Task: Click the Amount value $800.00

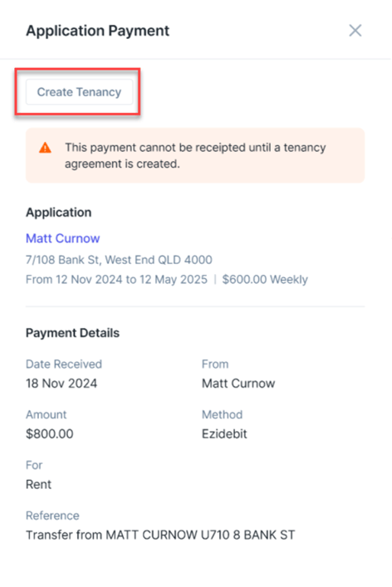Action: (x=50, y=434)
